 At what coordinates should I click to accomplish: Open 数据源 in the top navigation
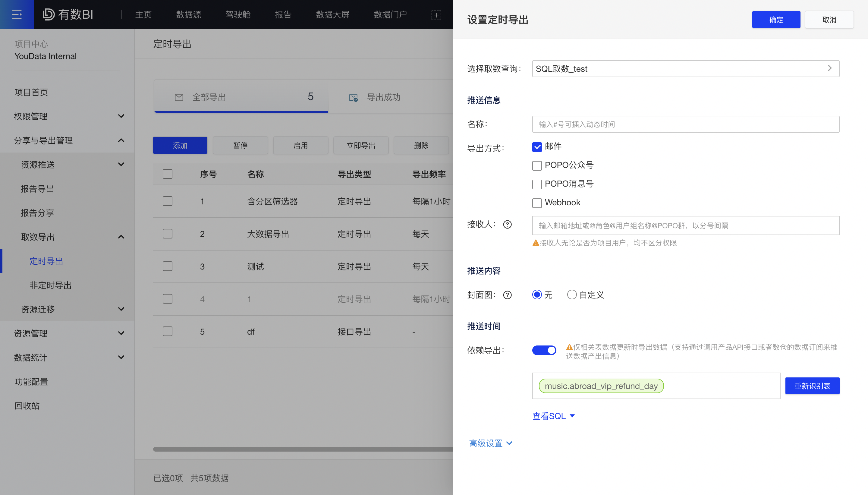click(x=189, y=14)
